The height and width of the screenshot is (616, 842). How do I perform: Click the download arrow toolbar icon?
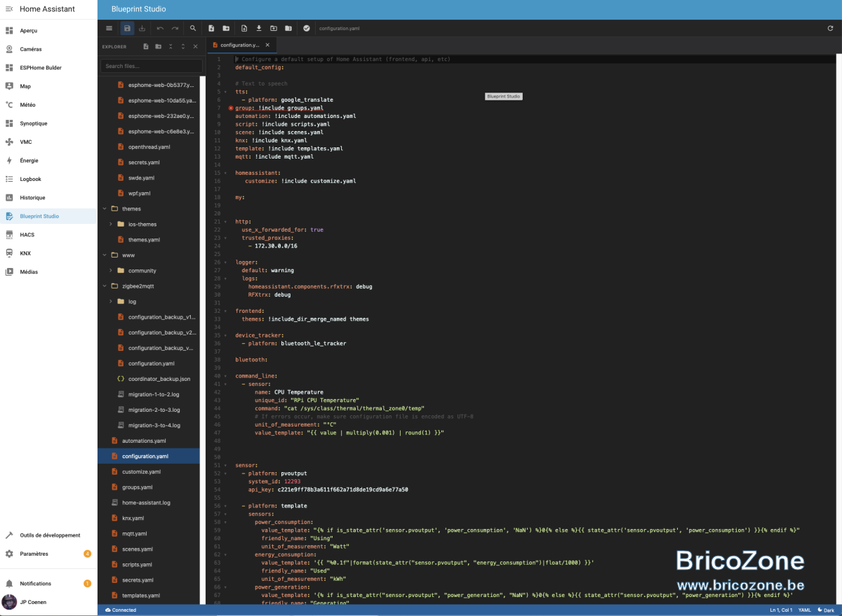coord(259,28)
